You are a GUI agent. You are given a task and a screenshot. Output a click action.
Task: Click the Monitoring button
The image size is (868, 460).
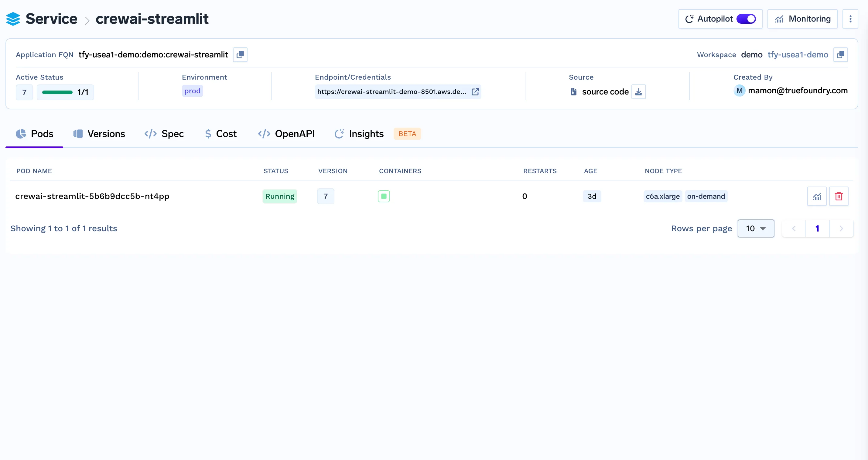click(802, 19)
